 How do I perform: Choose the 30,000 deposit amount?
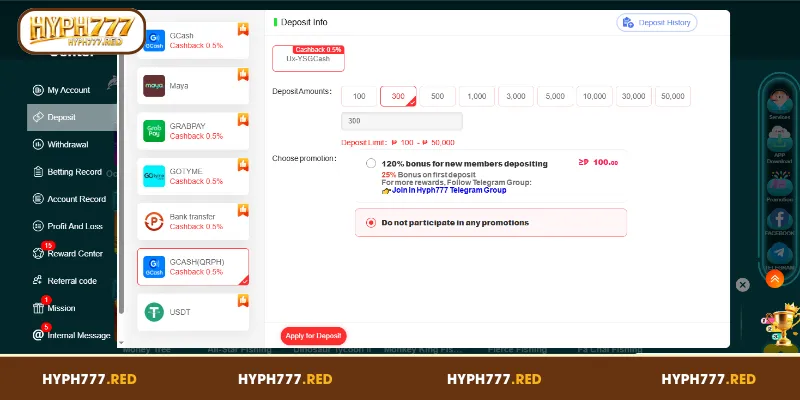tap(634, 96)
